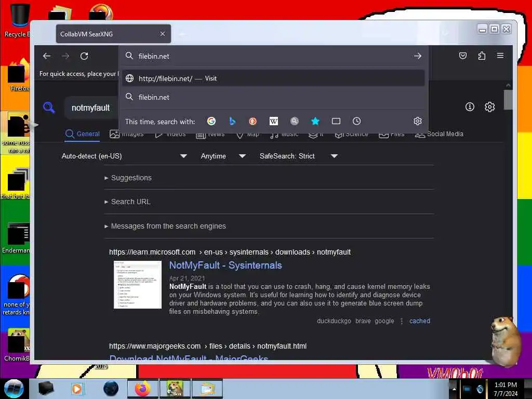This screenshot has height=399, width=532.
Task: Open the majorgeeks.com notmyfault.html URL
Action: [x=208, y=346]
